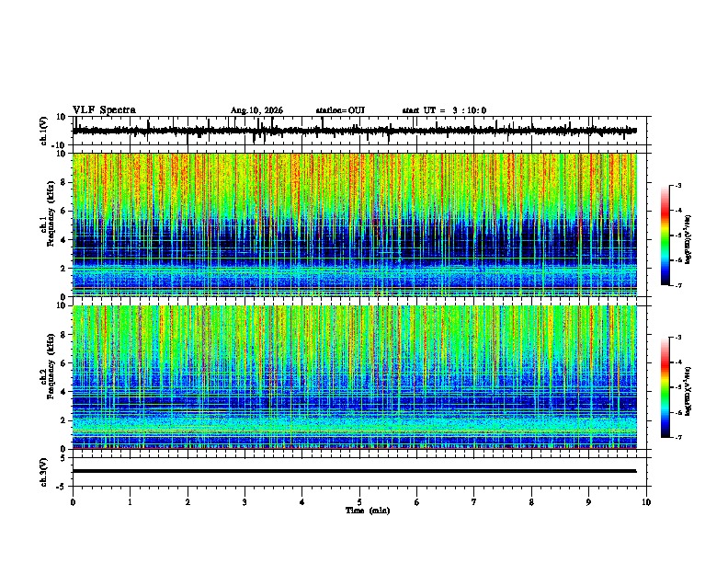Image resolution: width=728 pixels, height=563 pixels.
Task: Click the "-3" label on lower color bar
Action: click(x=678, y=338)
